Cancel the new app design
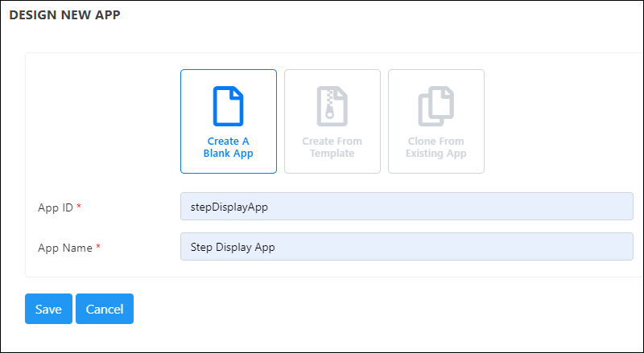 [x=105, y=309]
